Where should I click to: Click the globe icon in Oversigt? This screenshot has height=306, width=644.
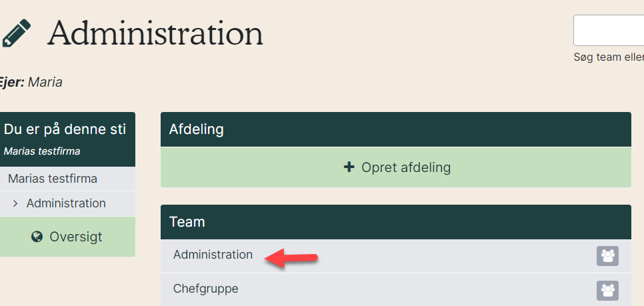pos(37,237)
